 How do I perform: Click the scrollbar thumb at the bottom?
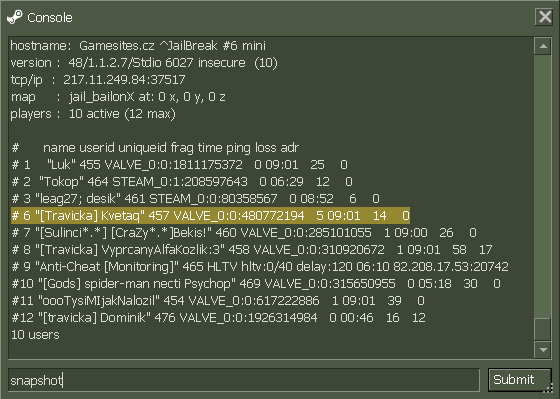pyautogui.click(x=543, y=329)
